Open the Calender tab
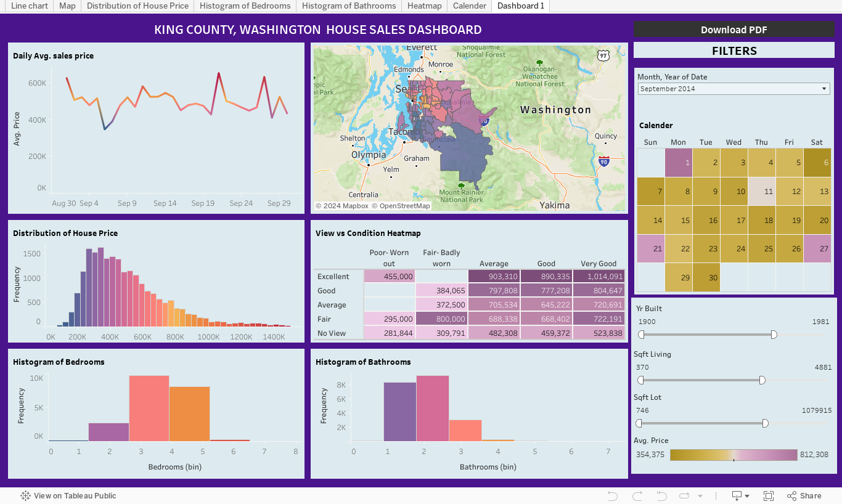Viewport: 842px width, 504px height. 470,6
